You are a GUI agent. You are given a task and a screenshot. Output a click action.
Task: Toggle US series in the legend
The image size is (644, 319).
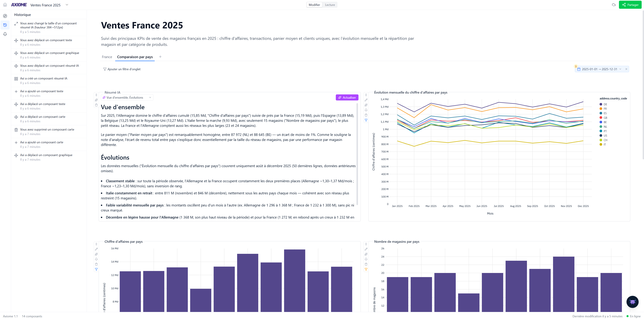coord(603,136)
